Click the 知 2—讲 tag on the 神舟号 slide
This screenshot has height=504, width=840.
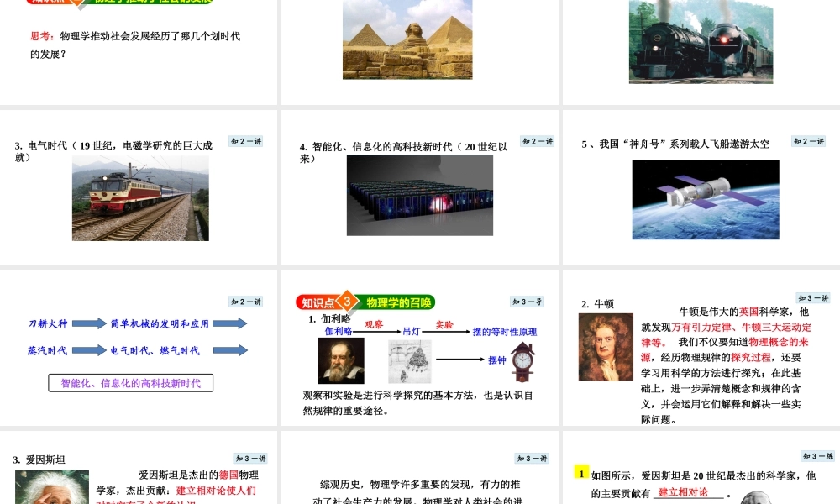(809, 141)
